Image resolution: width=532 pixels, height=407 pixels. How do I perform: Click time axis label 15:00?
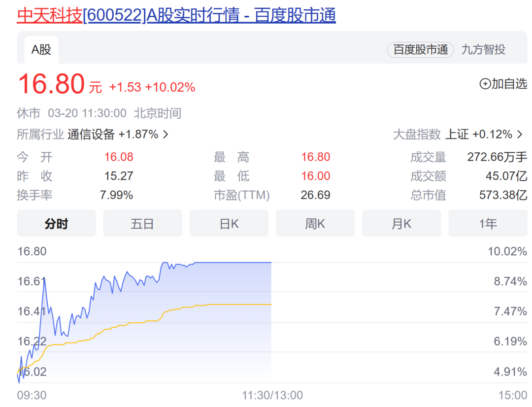click(513, 395)
